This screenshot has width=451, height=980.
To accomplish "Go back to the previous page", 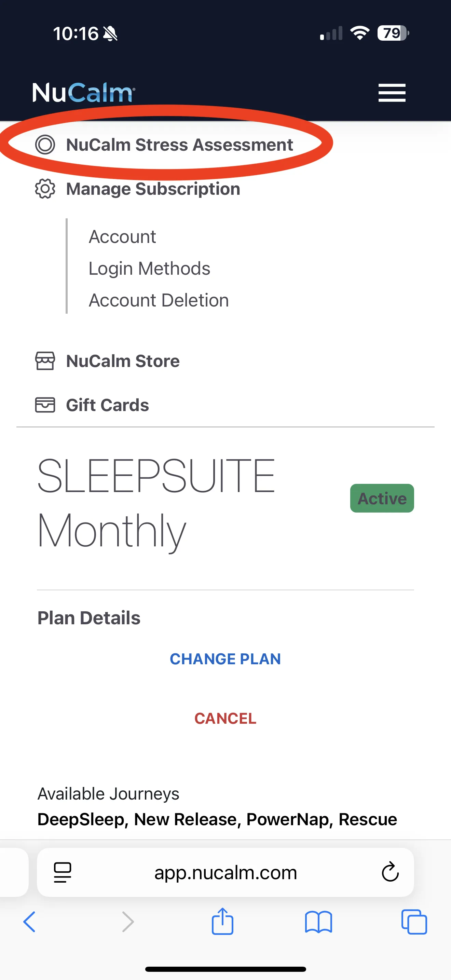I will pos(30,922).
